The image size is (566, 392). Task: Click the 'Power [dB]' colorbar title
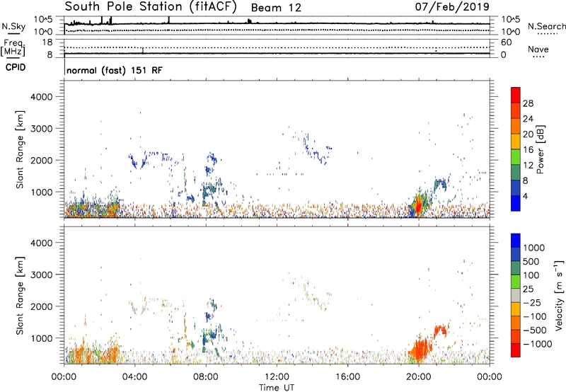tap(540, 149)
